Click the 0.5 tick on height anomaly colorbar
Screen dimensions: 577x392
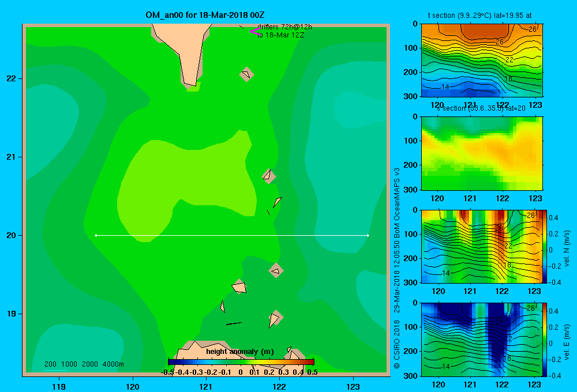click(312, 372)
